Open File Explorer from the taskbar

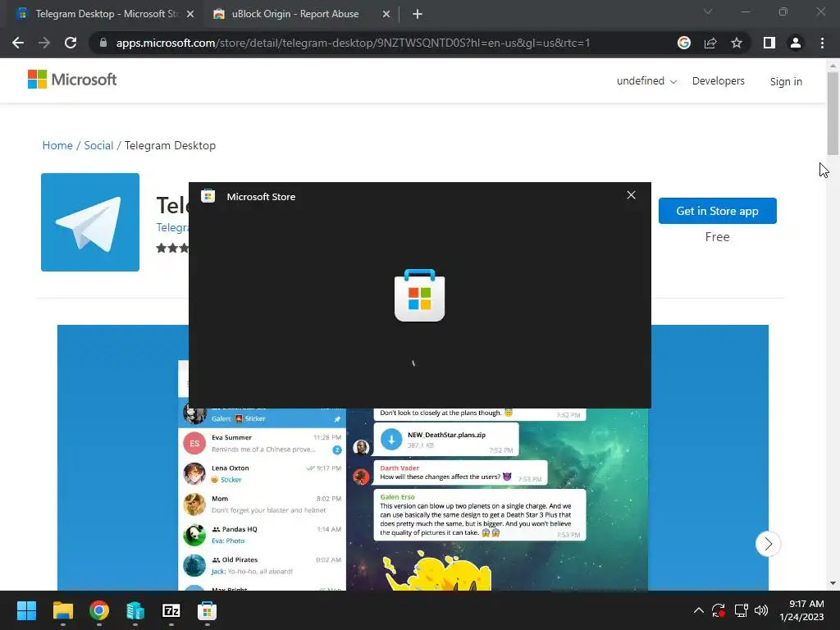click(62, 610)
